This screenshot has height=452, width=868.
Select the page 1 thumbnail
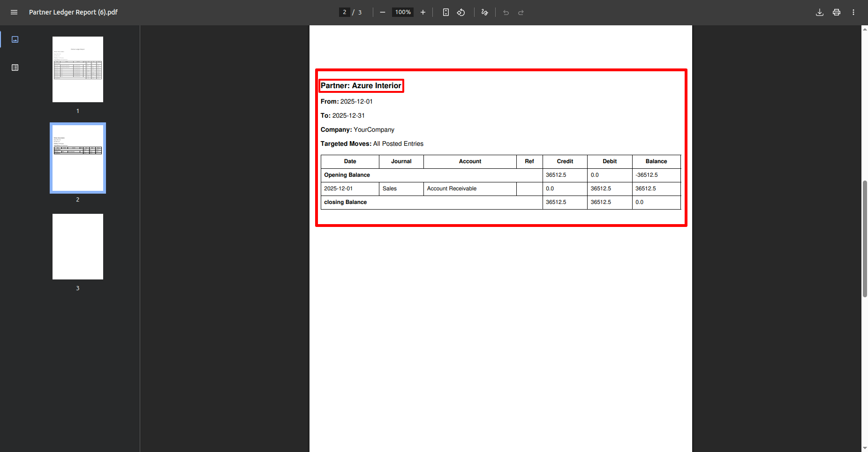(78, 69)
